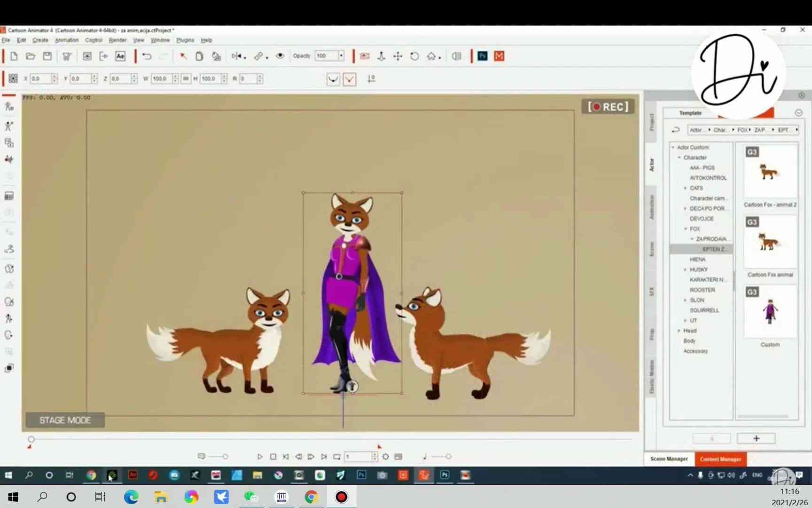Expand the DECAPO POR folder
This screenshot has height=508, width=812.
tap(686, 208)
